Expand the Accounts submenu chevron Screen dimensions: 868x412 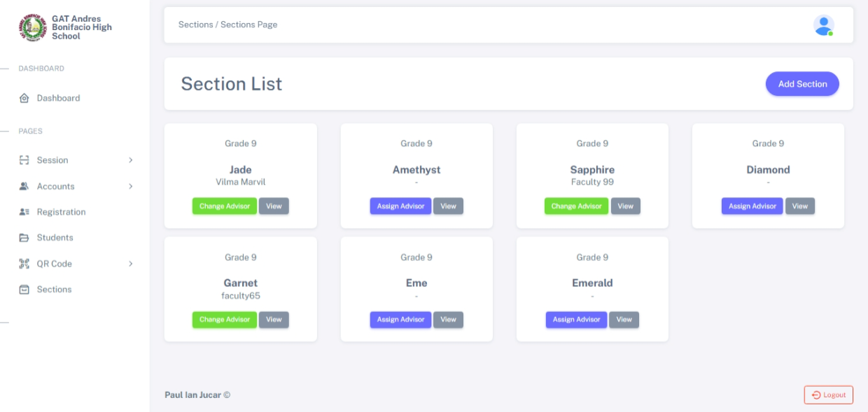(131, 186)
